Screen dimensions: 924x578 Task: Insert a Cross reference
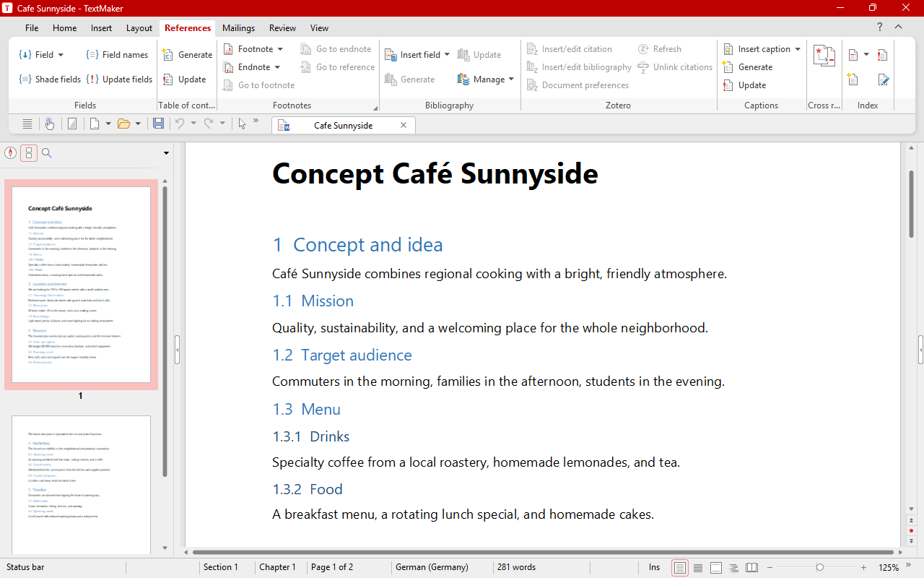824,56
